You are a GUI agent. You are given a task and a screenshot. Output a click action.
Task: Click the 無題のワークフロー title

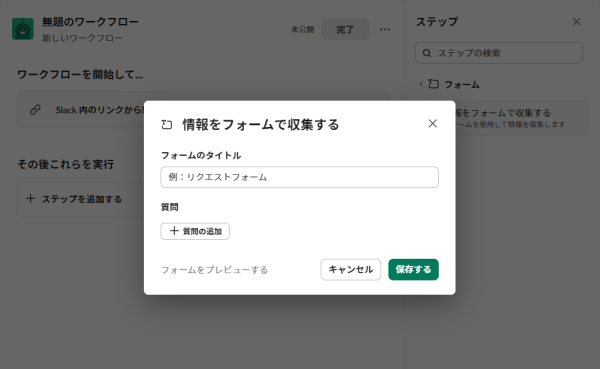90,22
